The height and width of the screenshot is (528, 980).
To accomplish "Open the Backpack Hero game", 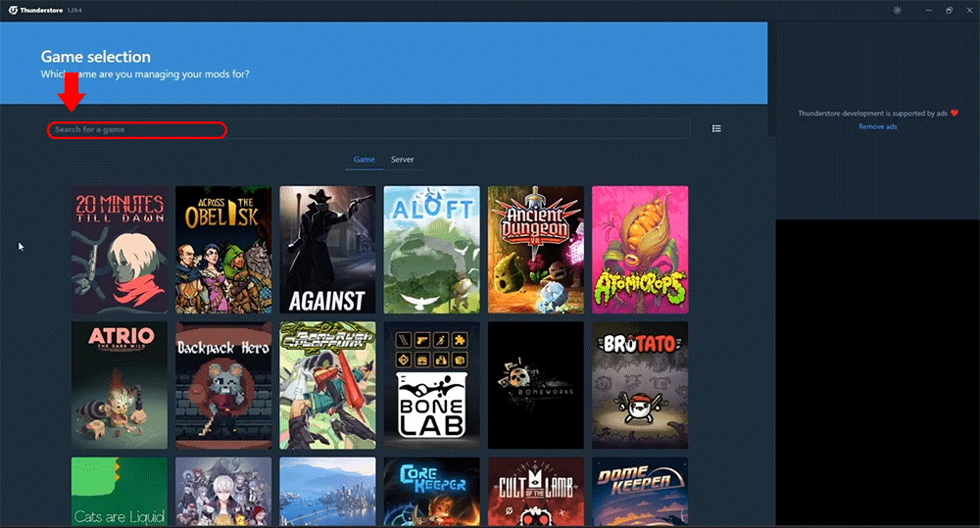I will coord(223,384).
